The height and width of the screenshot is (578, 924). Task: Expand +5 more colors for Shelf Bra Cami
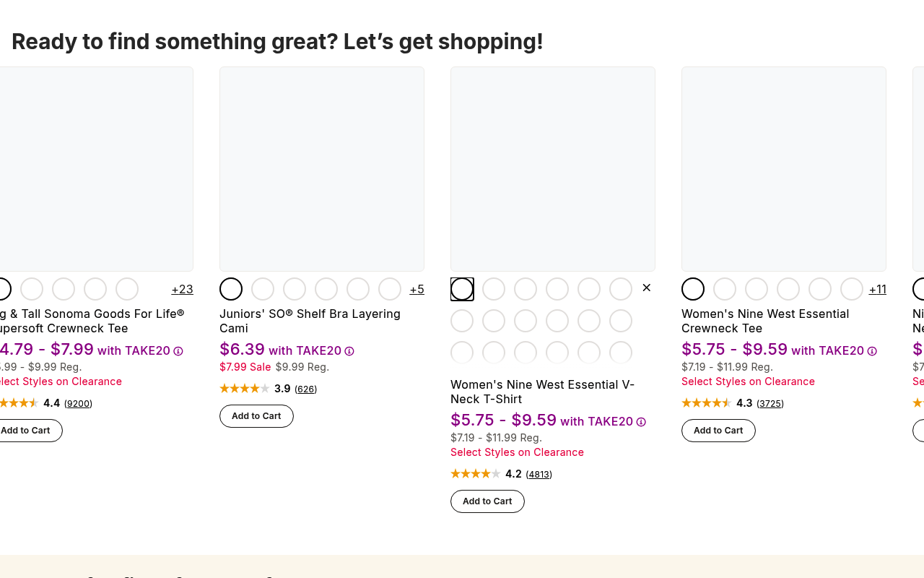[417, 289]
